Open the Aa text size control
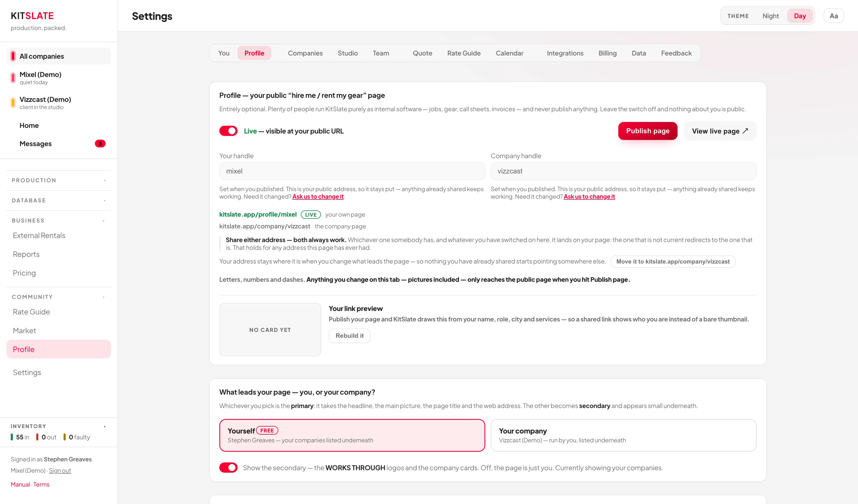 pos(834,16)
